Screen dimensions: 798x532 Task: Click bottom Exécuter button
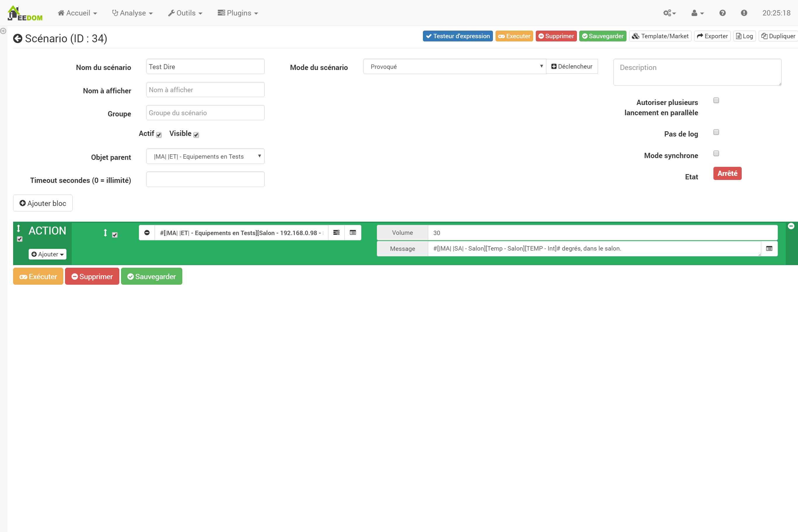click(38, 276)
